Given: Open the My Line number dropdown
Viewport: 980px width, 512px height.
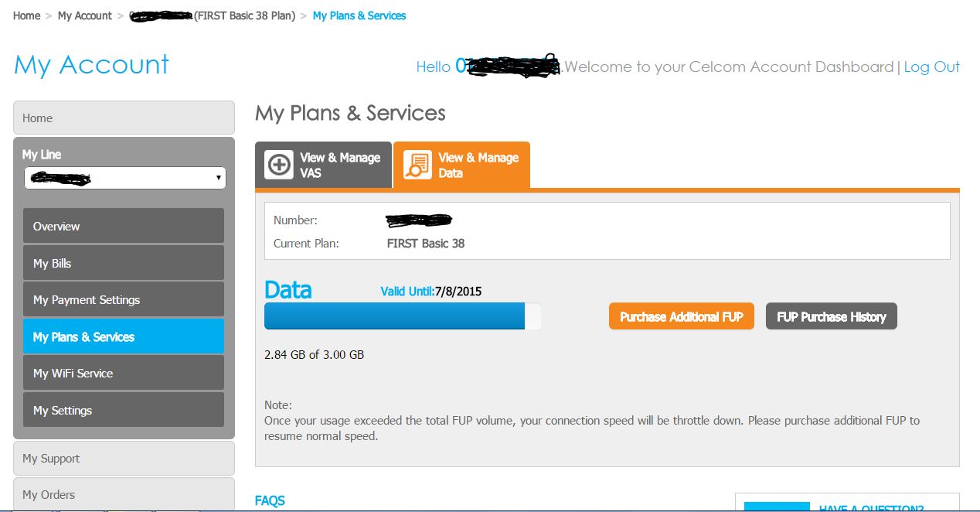Looking at the screenshot, I should pyautogui.click(x=124, y=178).
